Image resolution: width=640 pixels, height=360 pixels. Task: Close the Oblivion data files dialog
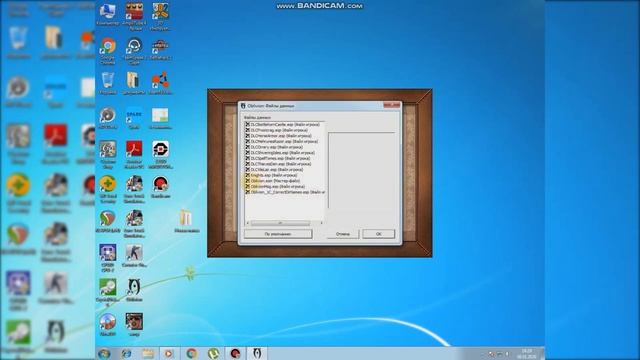(x=391, y=105)
